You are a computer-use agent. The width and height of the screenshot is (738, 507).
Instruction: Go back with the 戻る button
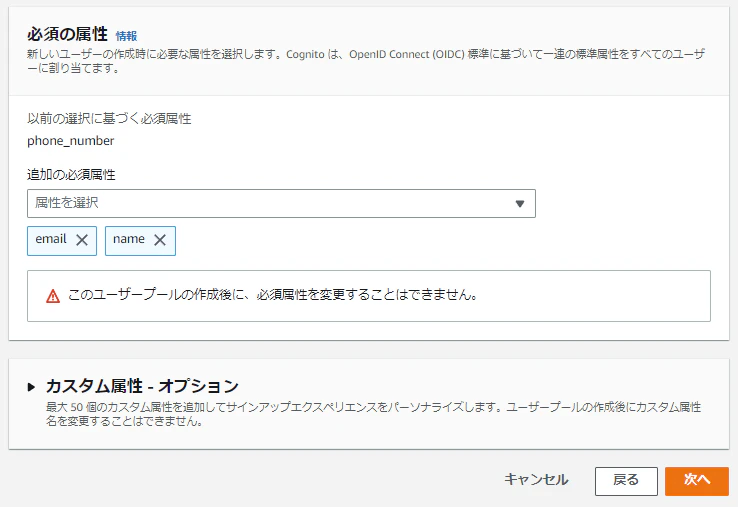(626, 481)
